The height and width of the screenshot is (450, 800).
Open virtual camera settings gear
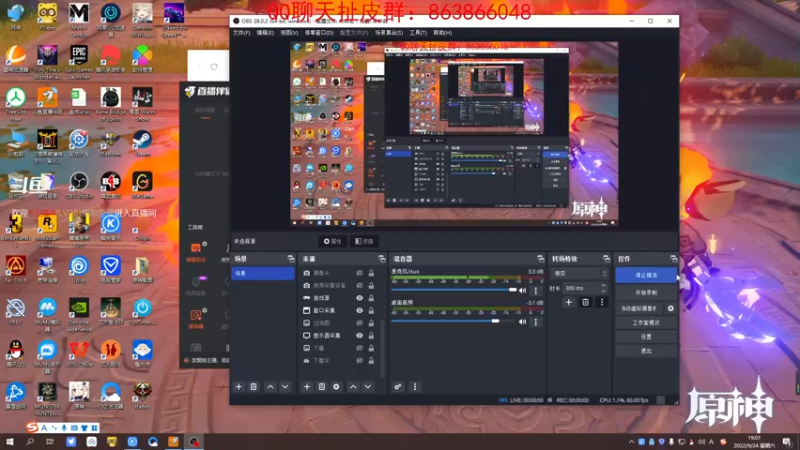tap(670, 308)
